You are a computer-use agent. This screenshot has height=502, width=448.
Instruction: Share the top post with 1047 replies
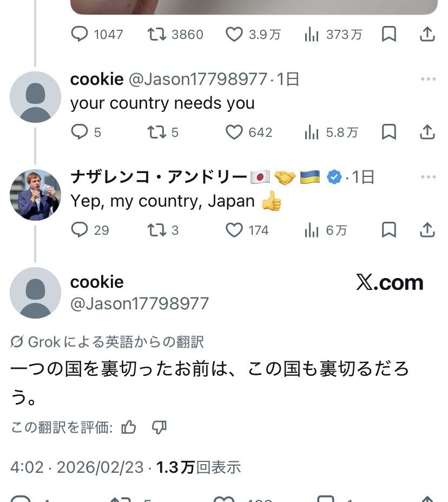click(427, 35)
